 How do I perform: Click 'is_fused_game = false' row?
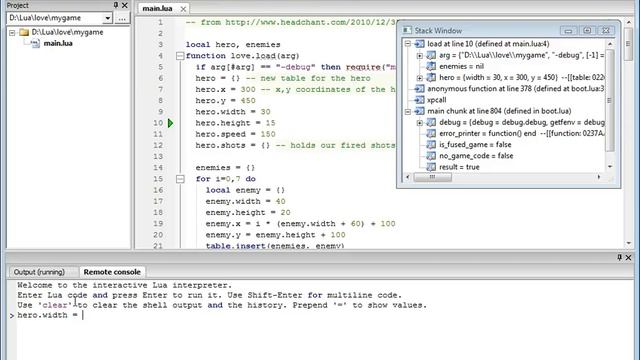pyautogui.click(x=475, y=144)
